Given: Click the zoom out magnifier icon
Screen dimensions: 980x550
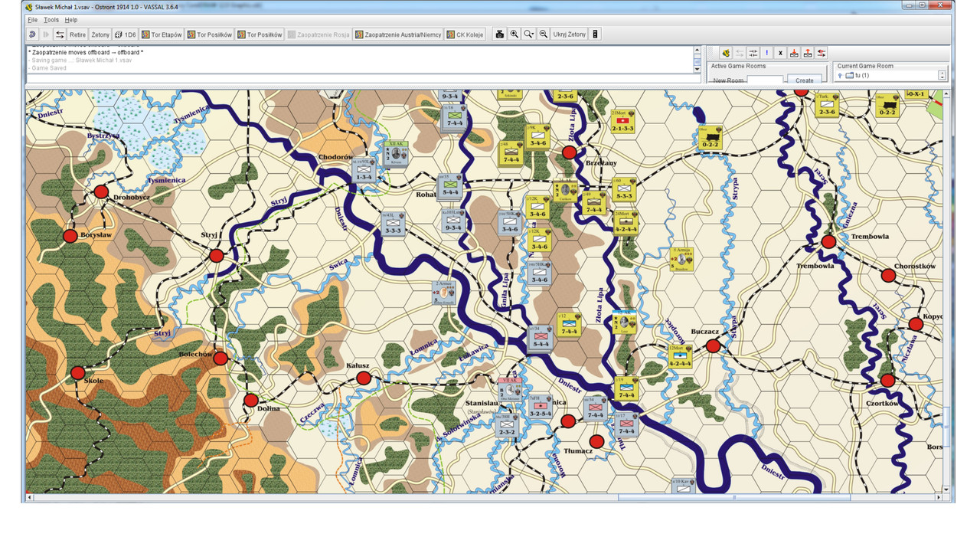Looking at the screenshot, I should tap(544, 34).
